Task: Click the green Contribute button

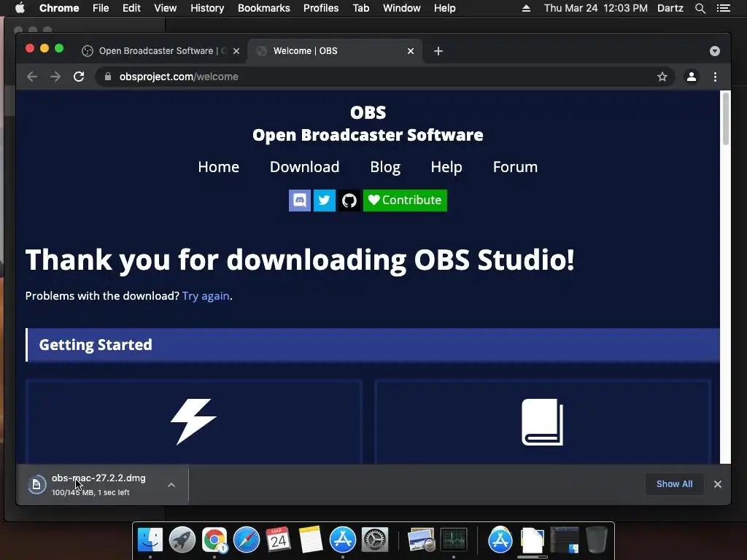Action: point(405,201)
